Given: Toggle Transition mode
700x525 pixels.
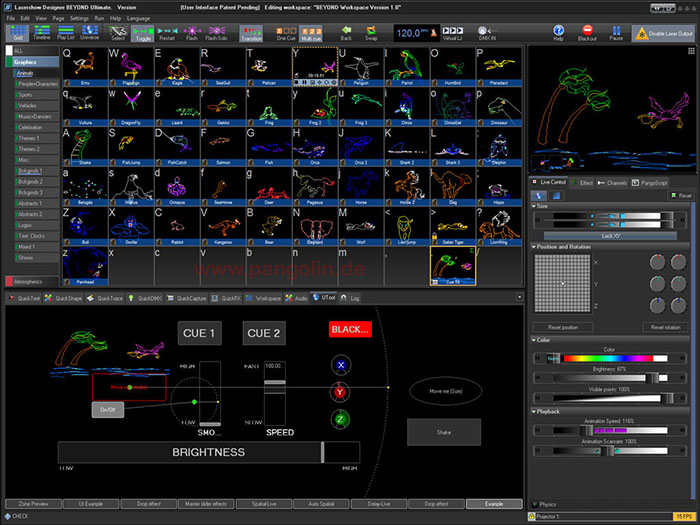Looking at the screenshot, I should [x=251, y=33].
